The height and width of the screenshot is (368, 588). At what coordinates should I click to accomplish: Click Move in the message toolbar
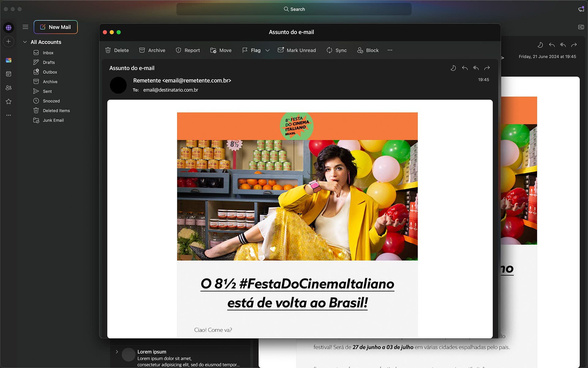coord(221,50)
